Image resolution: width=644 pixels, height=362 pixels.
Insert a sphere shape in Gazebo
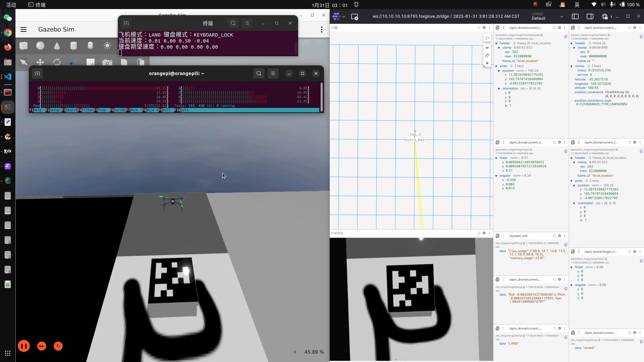pyautogui.click(x=40, y=46)
